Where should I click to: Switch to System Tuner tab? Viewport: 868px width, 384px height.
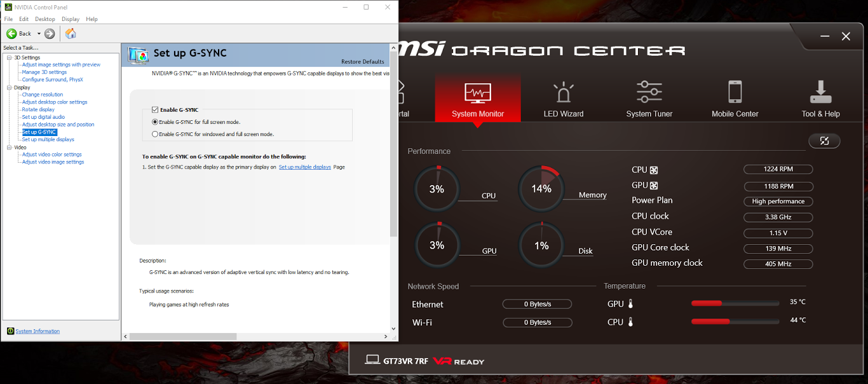tap(649, 98)
